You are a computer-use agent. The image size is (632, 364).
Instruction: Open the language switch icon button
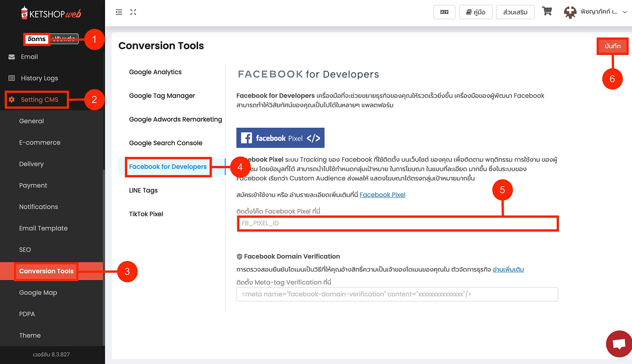point(444,12)
